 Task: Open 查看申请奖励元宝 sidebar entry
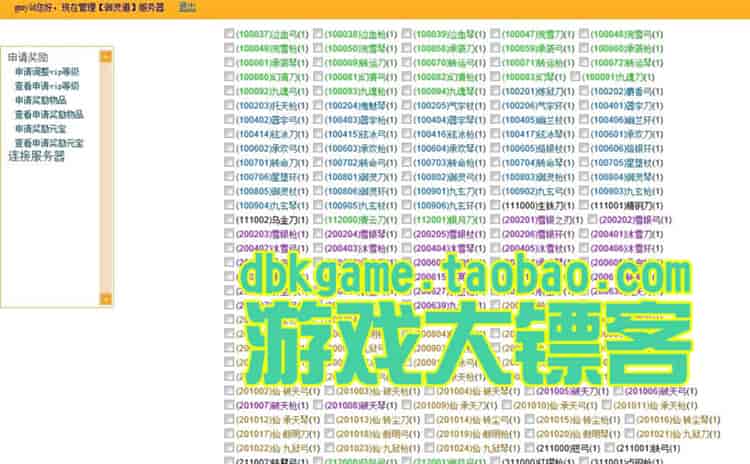point(49,143)
